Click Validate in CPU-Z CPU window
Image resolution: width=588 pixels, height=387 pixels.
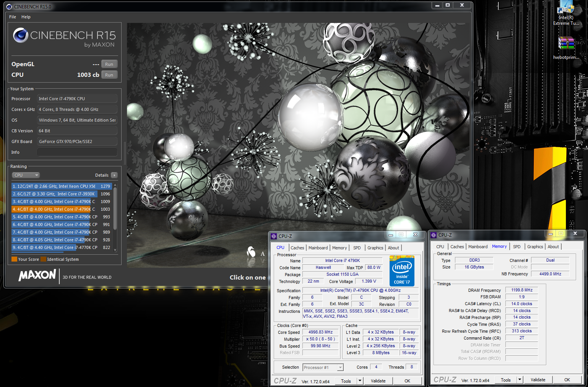coord(378,381)
